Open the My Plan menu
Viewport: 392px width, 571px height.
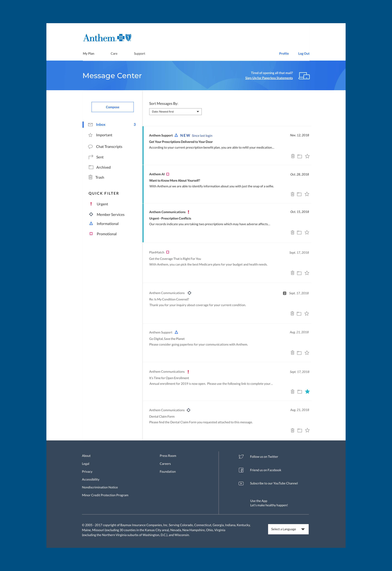(x=88, y=54)
